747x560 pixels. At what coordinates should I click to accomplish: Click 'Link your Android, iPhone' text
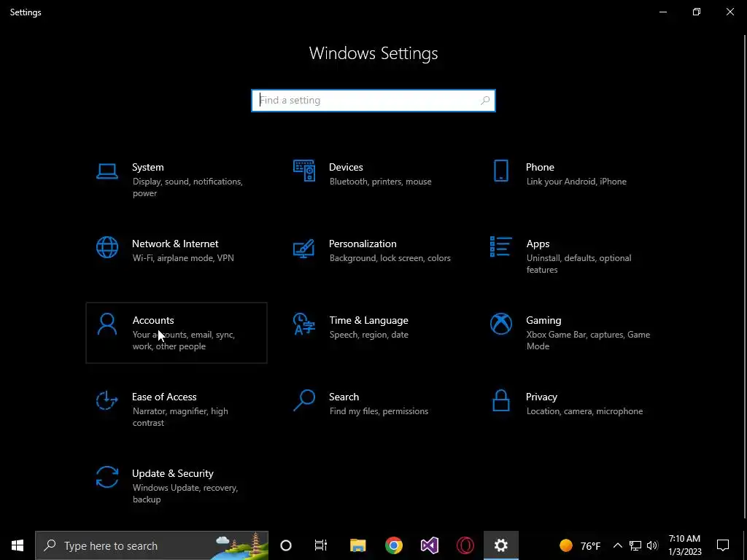(576, 182)
